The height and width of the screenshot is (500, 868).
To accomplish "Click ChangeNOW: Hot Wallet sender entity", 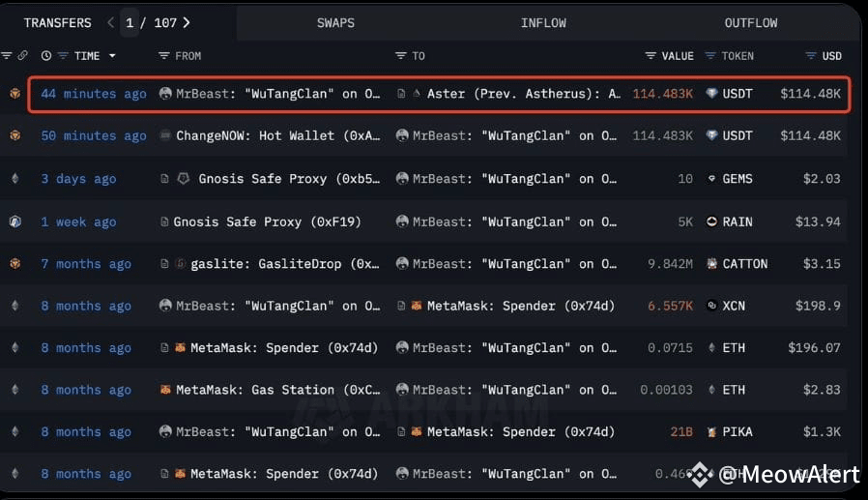I will tap(277, 135).
